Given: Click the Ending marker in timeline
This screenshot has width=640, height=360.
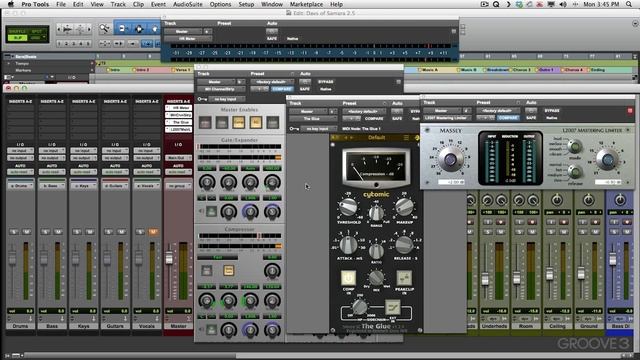Looking at the screenshot, I should [x=596, y=70].
